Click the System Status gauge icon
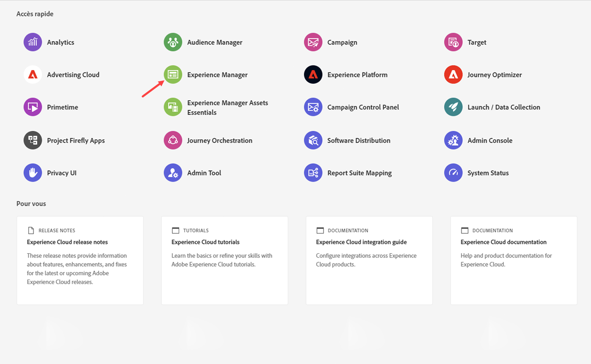 453,173
